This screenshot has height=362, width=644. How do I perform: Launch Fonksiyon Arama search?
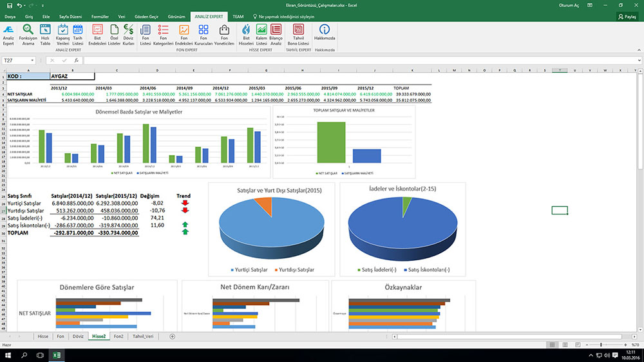pyautogui.click(x=28, y=35)
